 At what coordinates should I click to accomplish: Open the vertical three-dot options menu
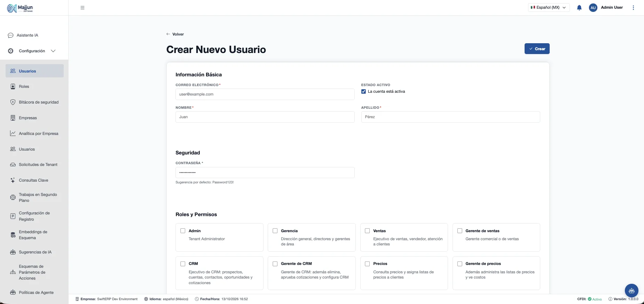point(633,8)
